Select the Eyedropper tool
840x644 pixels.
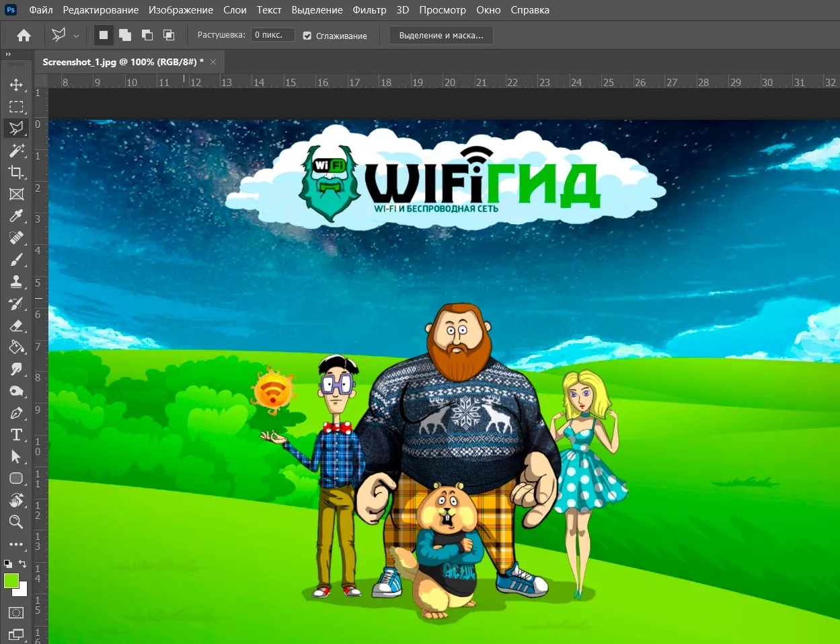(x=16, y=216)
